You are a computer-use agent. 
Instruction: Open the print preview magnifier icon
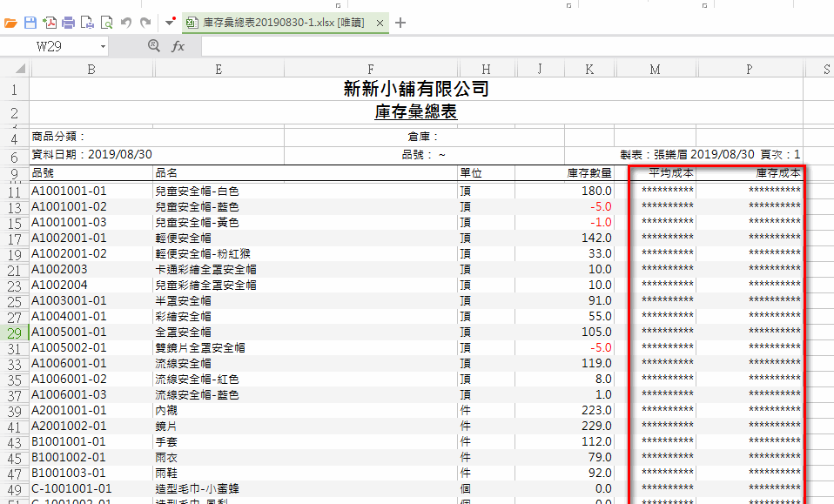point(106,23)
